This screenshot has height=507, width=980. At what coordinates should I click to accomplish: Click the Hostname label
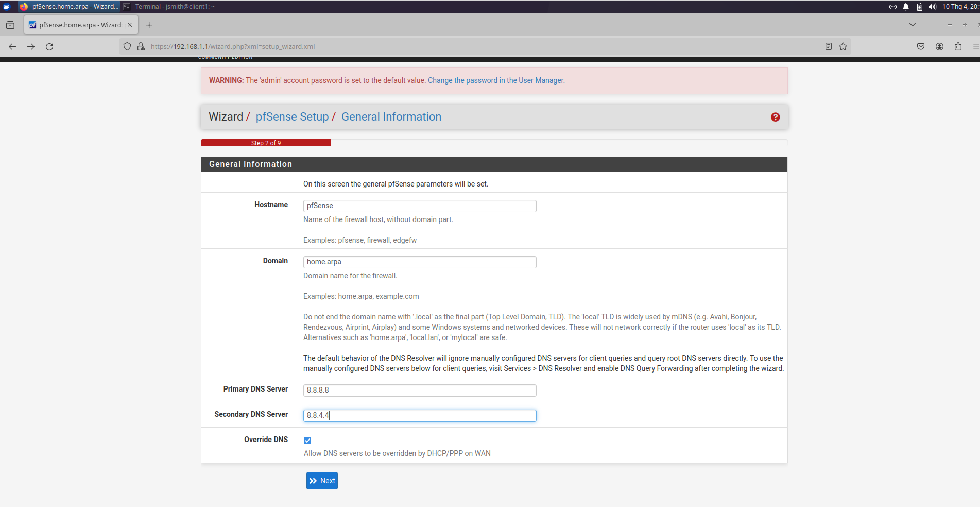271,205
